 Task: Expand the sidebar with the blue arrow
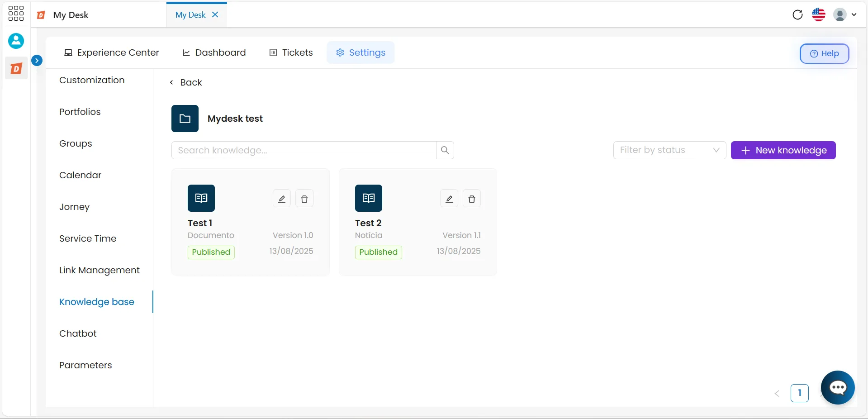tap(37, 60)
